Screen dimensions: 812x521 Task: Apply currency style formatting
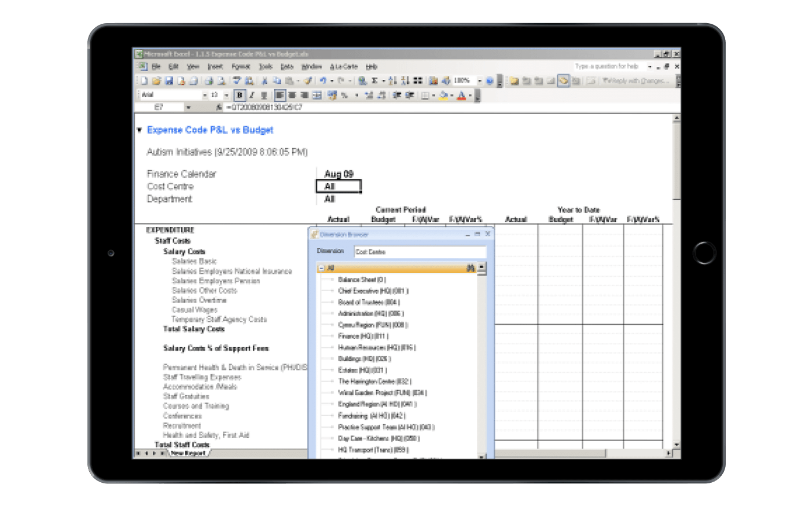click(332, 95)
